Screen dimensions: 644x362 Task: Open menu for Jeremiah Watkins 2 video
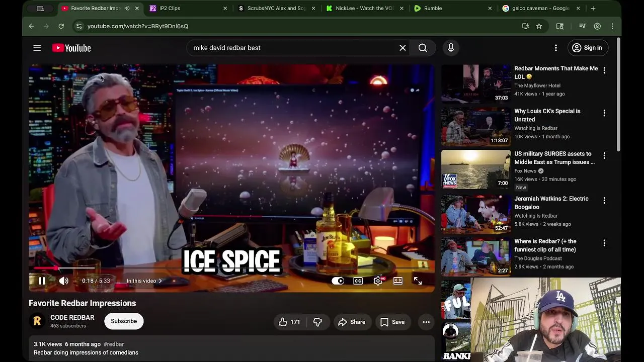click(x=604, y=201)
